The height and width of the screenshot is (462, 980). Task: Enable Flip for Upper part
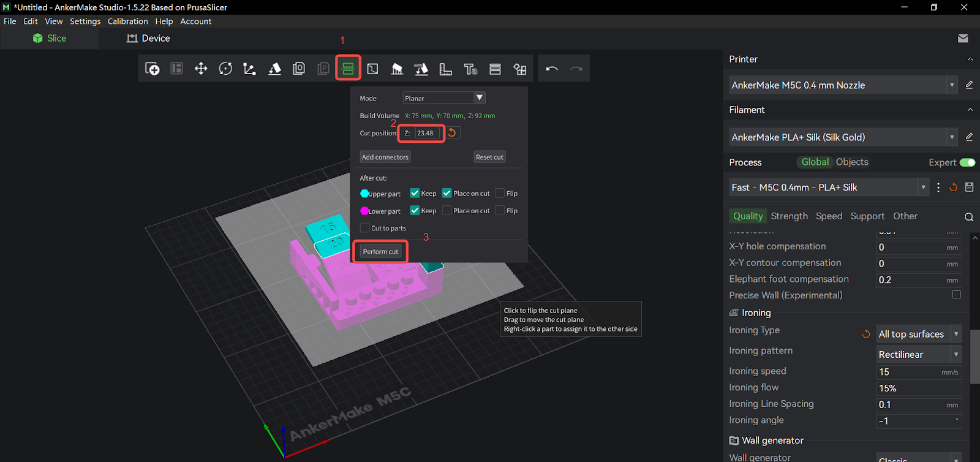[x=500, y=193]
